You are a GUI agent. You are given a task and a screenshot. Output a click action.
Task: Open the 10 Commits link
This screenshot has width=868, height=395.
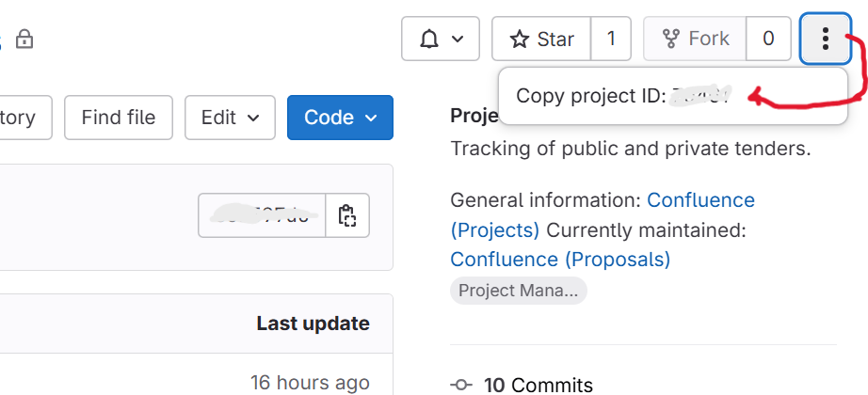[x=538, y=385]
